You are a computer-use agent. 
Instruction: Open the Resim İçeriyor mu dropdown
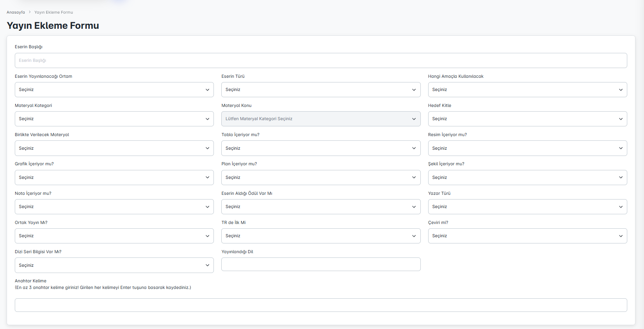(x=527, y=148)
